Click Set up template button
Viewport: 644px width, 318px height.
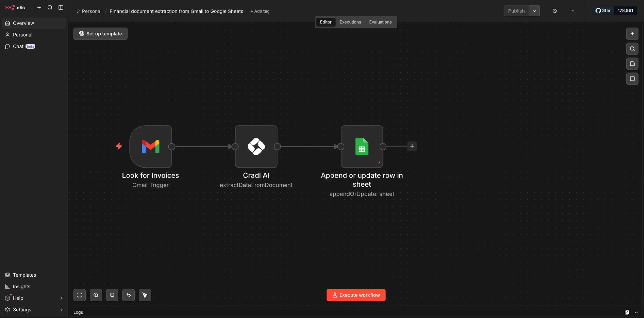click(100, 34)
